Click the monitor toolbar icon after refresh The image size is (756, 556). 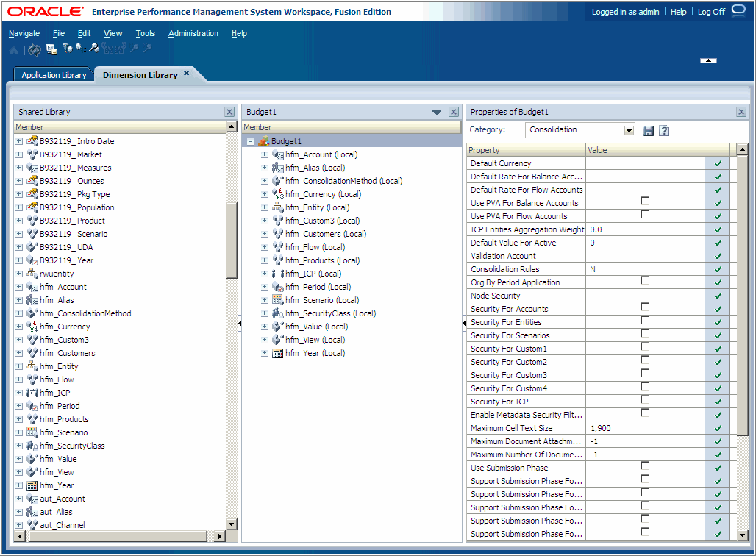(x=51, y=49)
